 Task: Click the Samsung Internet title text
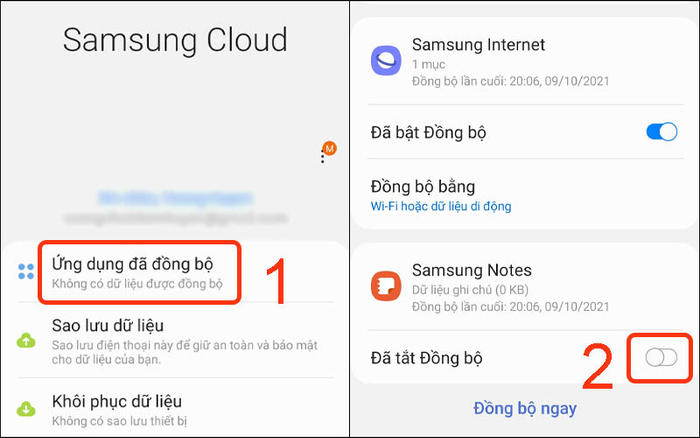pos(478,45)
